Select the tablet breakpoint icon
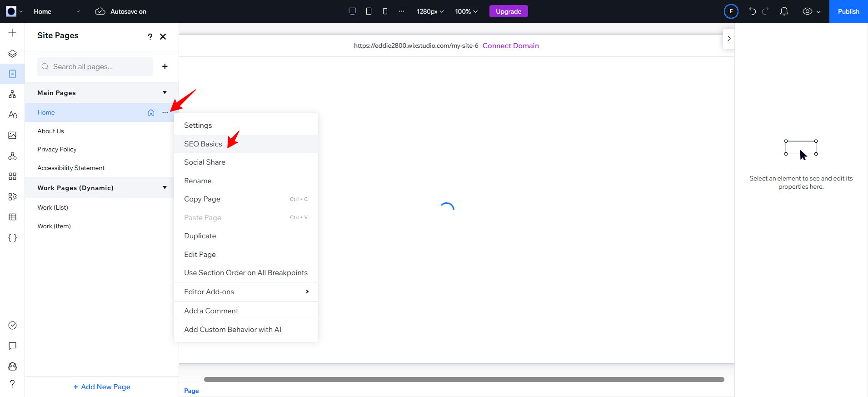868x397 pixels. 369,11
